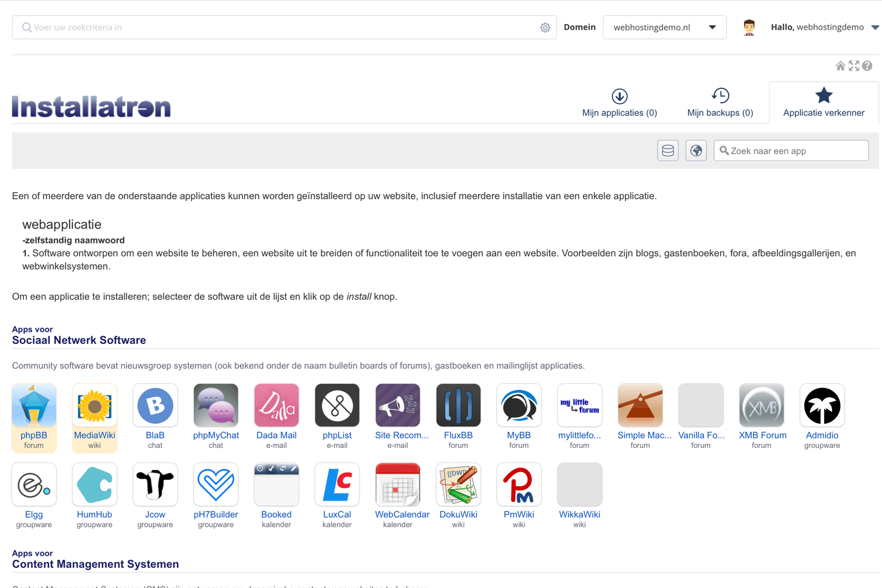Screen dimensions: 882x588
Task: Click the Installatron logo
Action: [x=91, y=106]
